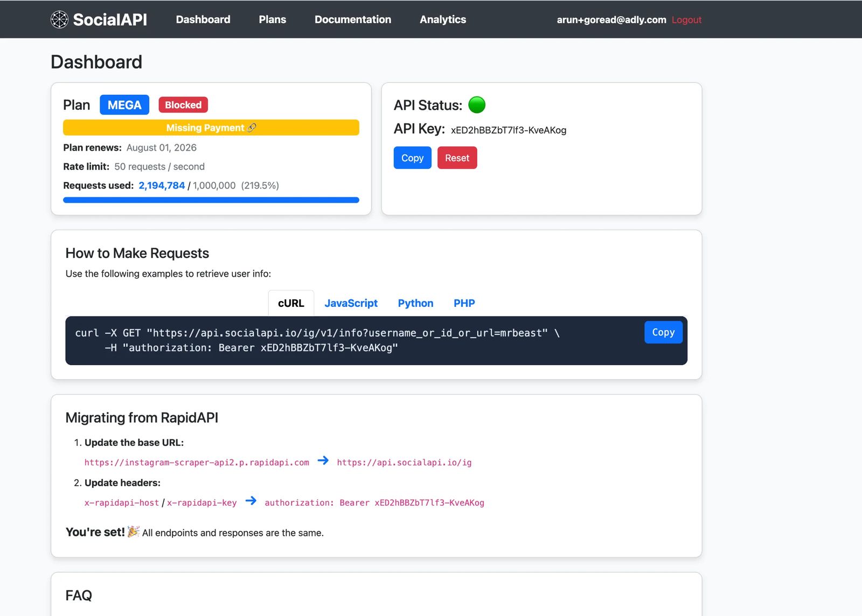Click the SocialAPI logo icon

click(x=59, y=19)
